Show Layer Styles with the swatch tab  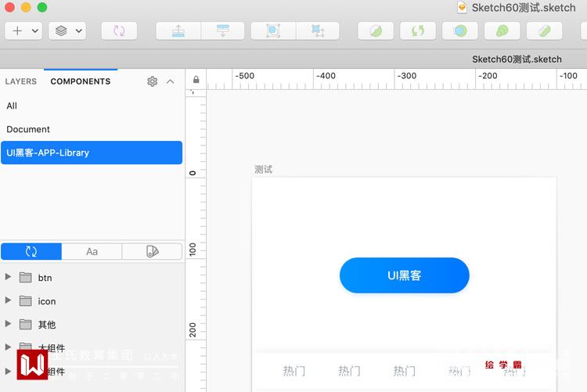coord(152,251)
